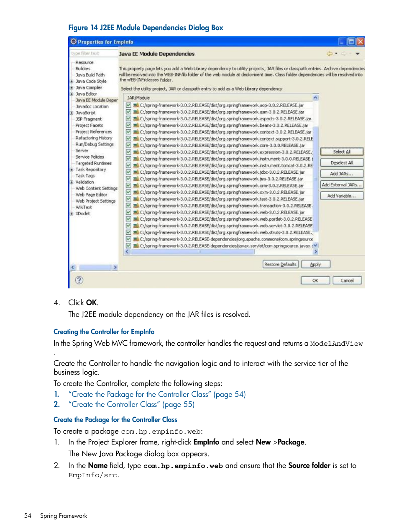Click the JAR icon of test-3.0.2.RELEASE.jar

[136, 199]
